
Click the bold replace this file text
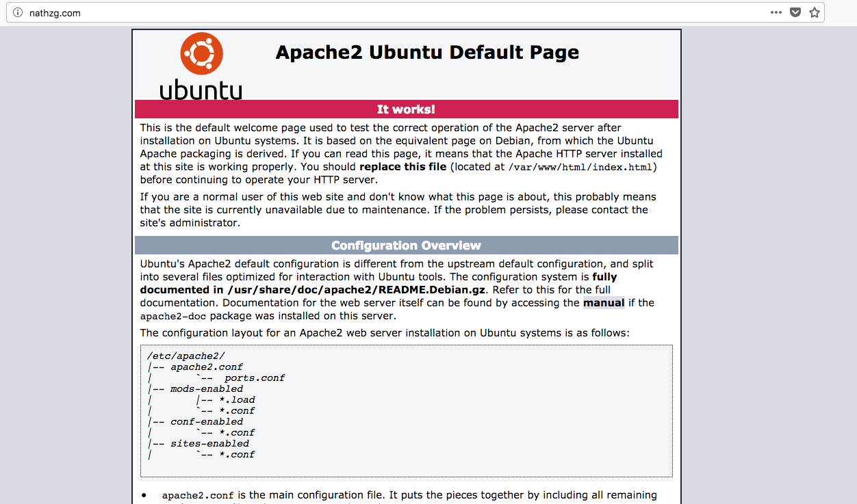402,167
